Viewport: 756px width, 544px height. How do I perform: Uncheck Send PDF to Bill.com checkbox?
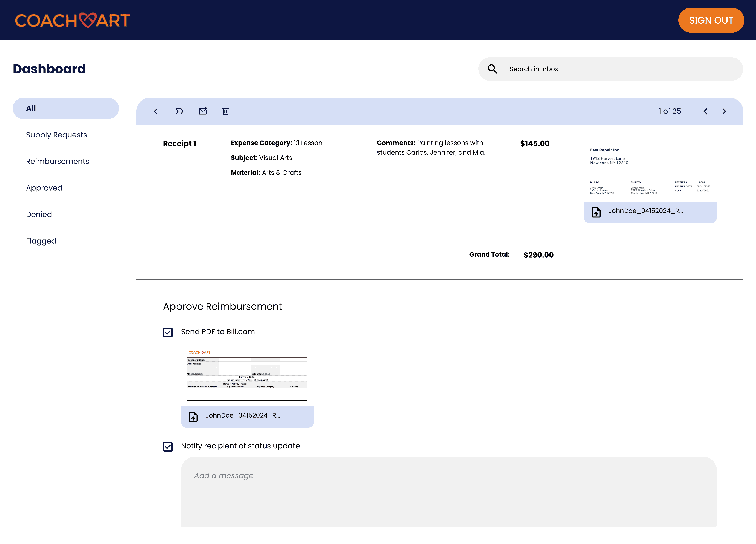pos(168,333)
